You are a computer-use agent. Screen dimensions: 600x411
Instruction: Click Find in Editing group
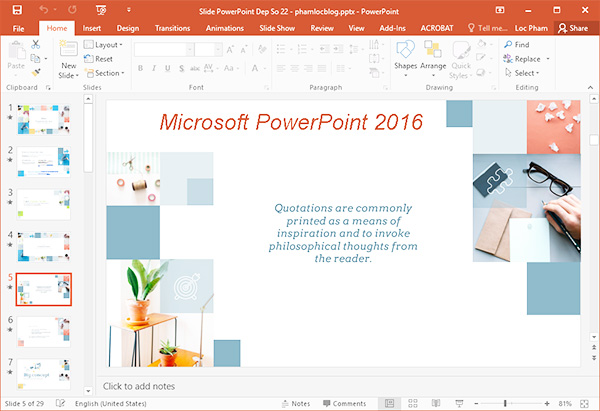(x=517, y=44)
